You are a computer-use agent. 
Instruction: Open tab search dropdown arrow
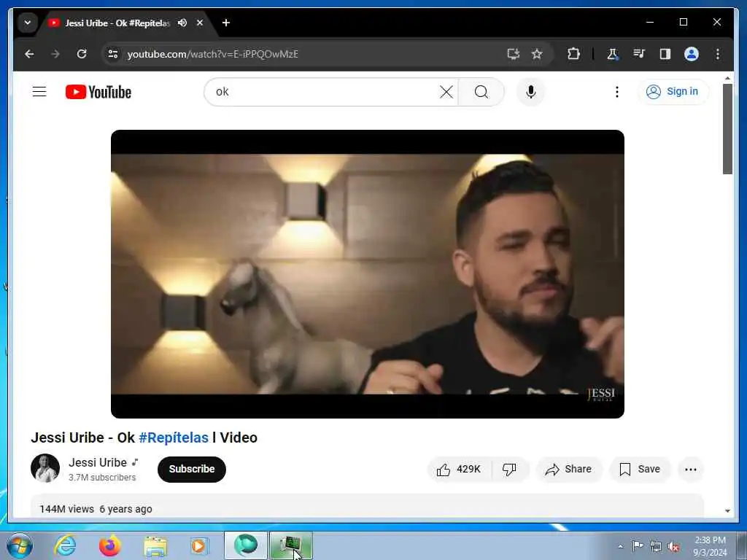(28, 23)
